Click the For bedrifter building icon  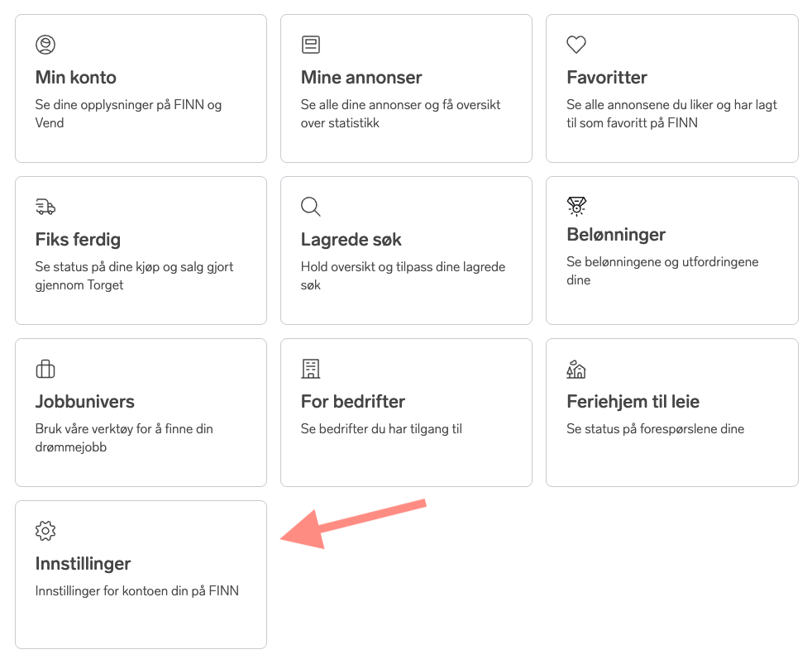(311, 369)
